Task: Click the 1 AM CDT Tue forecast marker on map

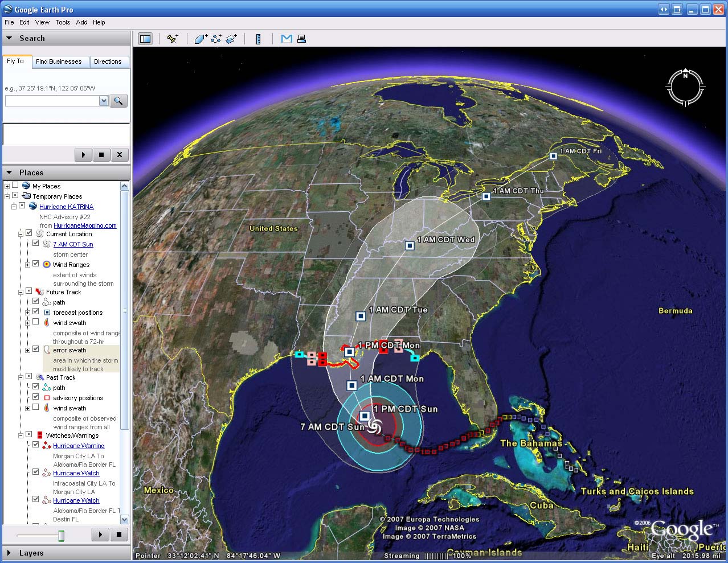Action: pyautogui.click(x=361, y=316)
